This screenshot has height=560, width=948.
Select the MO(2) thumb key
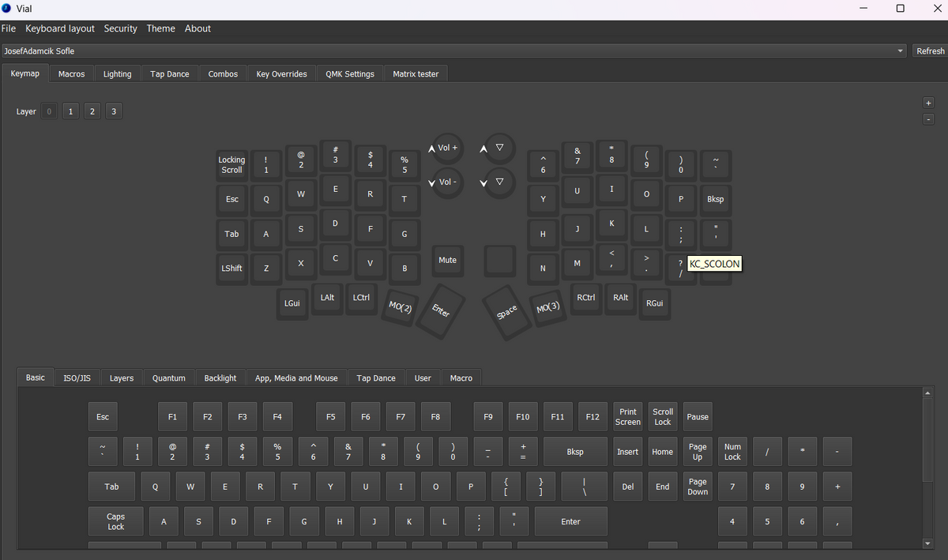(x=401, y=306)
